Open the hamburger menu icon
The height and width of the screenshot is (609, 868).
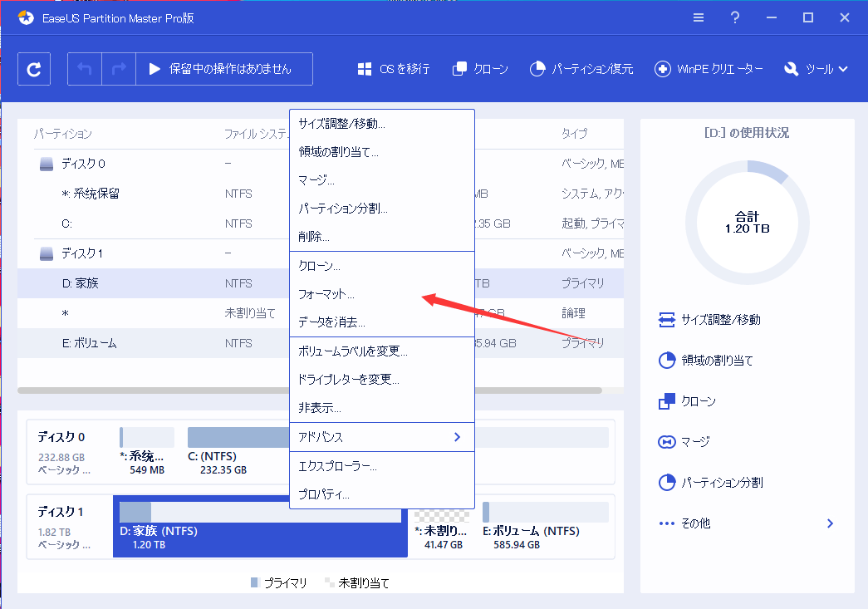pyautogui.click(x=699, y=17)
